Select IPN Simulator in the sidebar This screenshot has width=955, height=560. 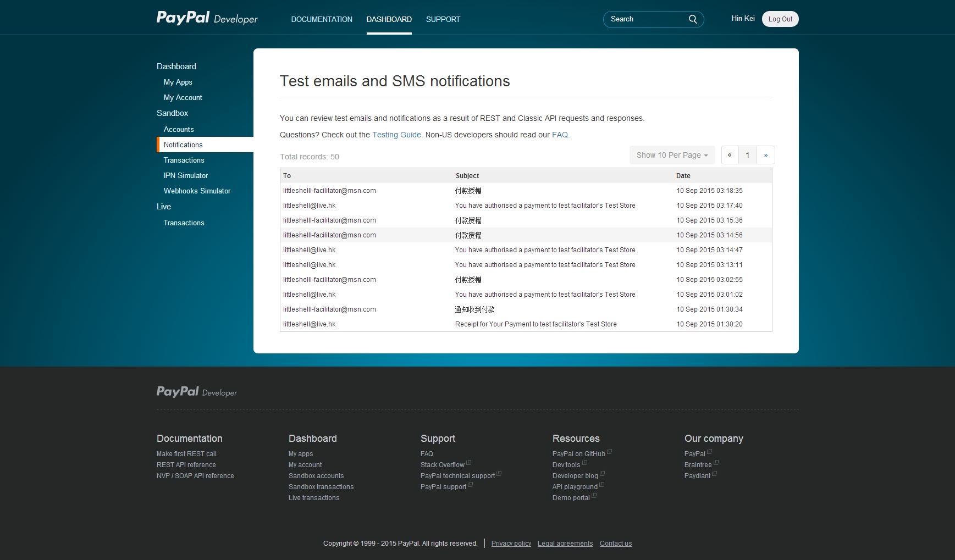click(x=185, y=175)
